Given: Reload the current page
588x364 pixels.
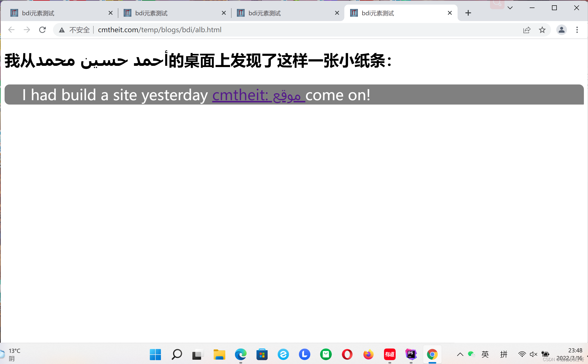Looking at the screenshot, I should [42, 30].
